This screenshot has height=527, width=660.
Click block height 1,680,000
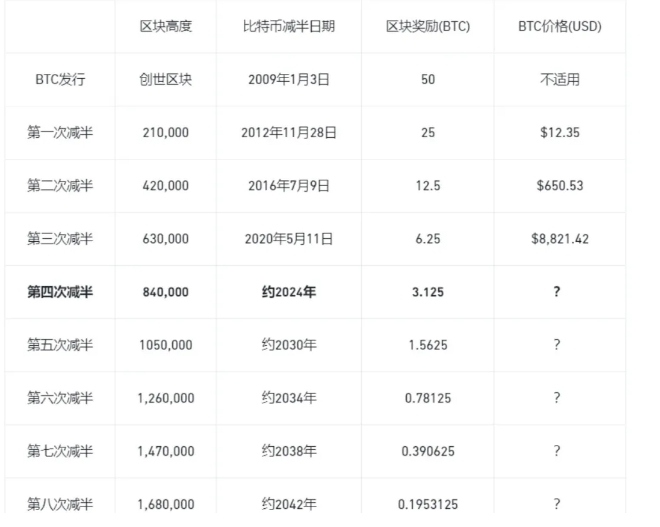[166, 504]
